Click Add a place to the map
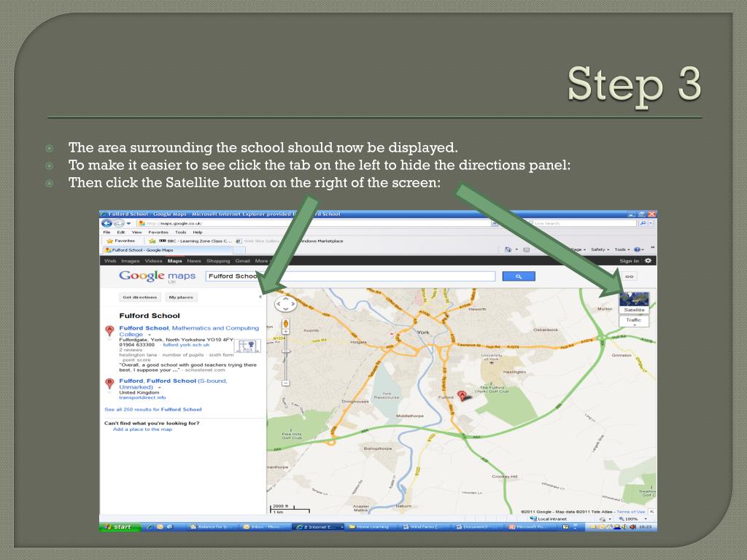 point(142,429)
